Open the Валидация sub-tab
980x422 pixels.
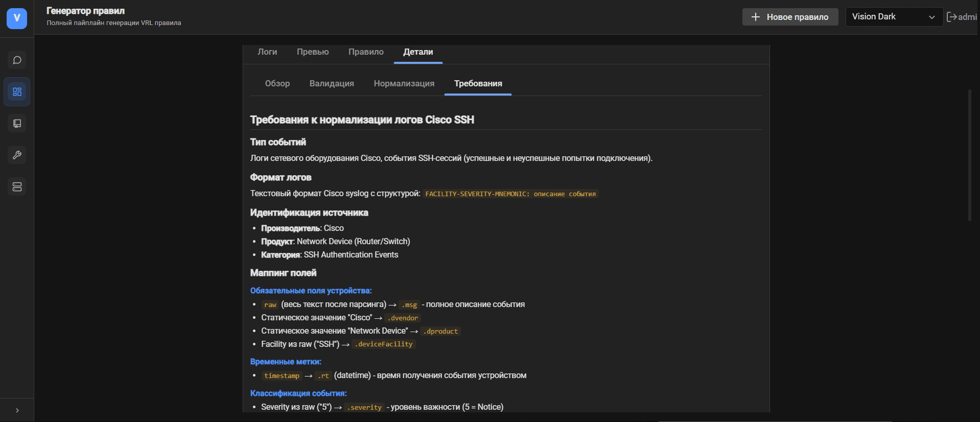[332, 84]
